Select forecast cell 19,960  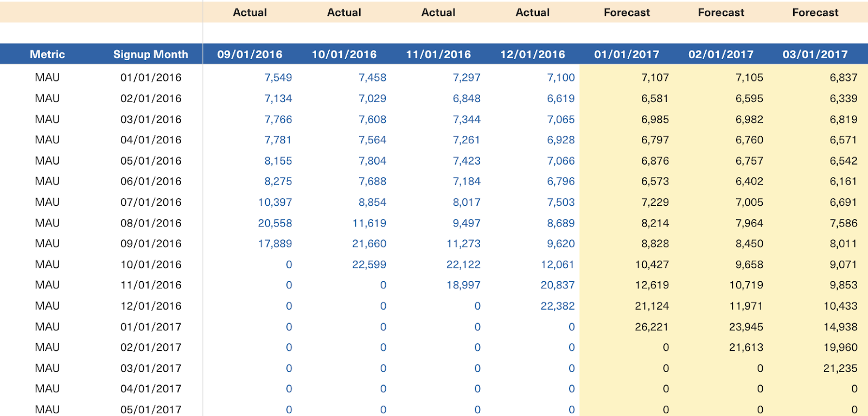(x=840, y=348)
